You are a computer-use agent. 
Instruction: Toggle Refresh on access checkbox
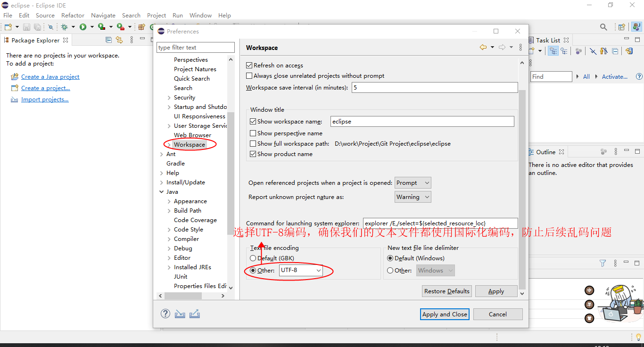coord(249,65)
